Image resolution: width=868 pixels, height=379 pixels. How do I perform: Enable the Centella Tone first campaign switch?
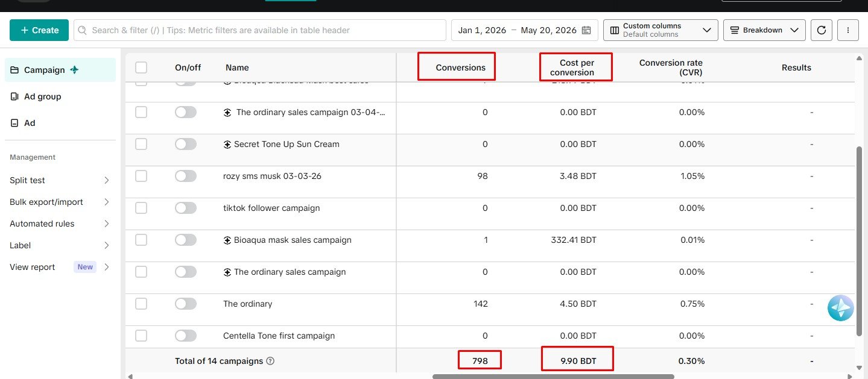[186, 336]
